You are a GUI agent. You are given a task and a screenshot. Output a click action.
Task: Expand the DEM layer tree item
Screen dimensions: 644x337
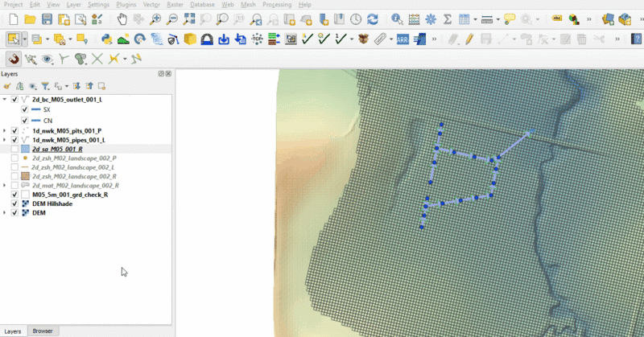click(5, 213)
